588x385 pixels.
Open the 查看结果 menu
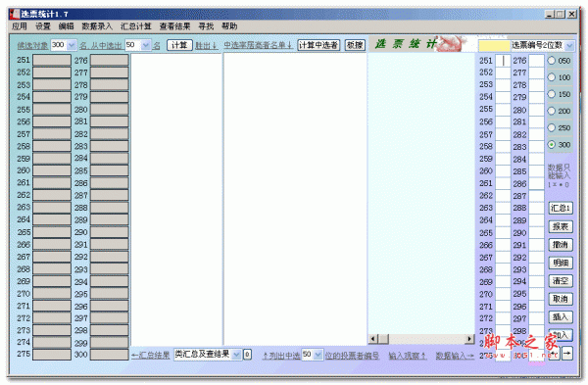[174, 26]
